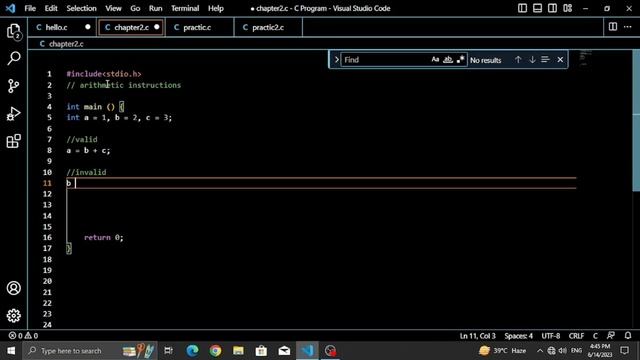Open the Run menu
This screenshot has height=360, width=640.
[x=155, y=8]
